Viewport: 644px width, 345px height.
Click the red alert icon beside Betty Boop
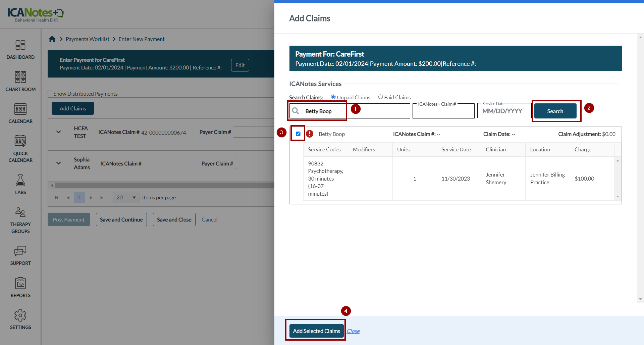tap(310, 134)
